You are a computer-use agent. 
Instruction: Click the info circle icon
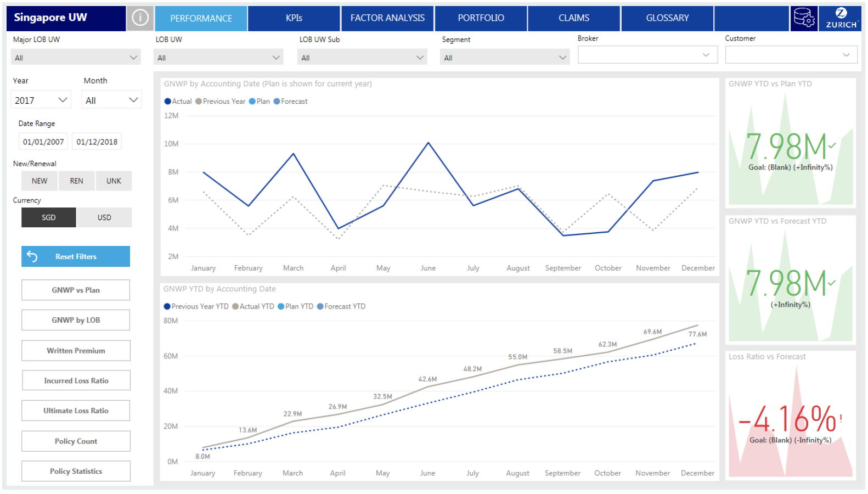tap(140, 18)
